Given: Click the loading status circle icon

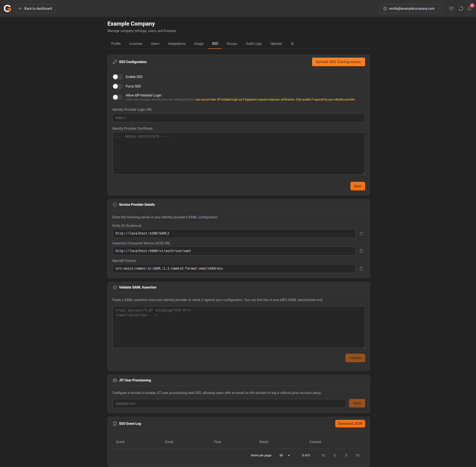Looking at the screenshot, I should pos(461,9).
